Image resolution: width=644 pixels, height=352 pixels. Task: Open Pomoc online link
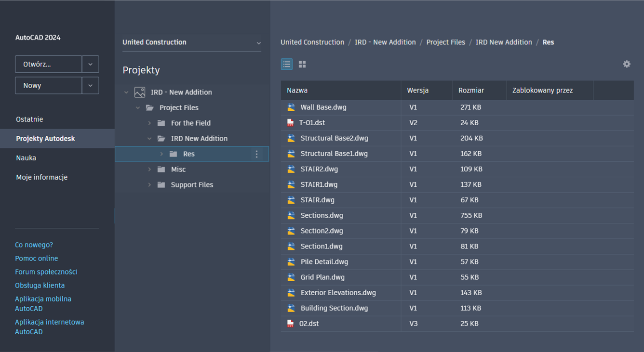point(37,258)
